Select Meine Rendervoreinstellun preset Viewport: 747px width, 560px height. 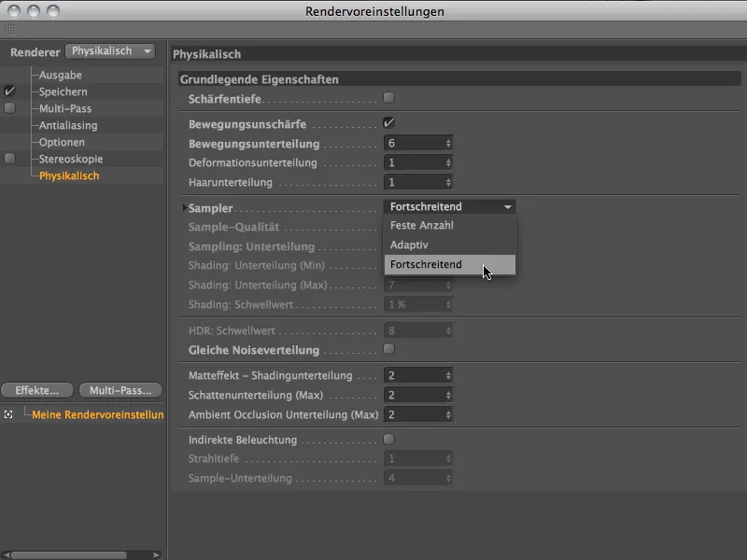98,414
